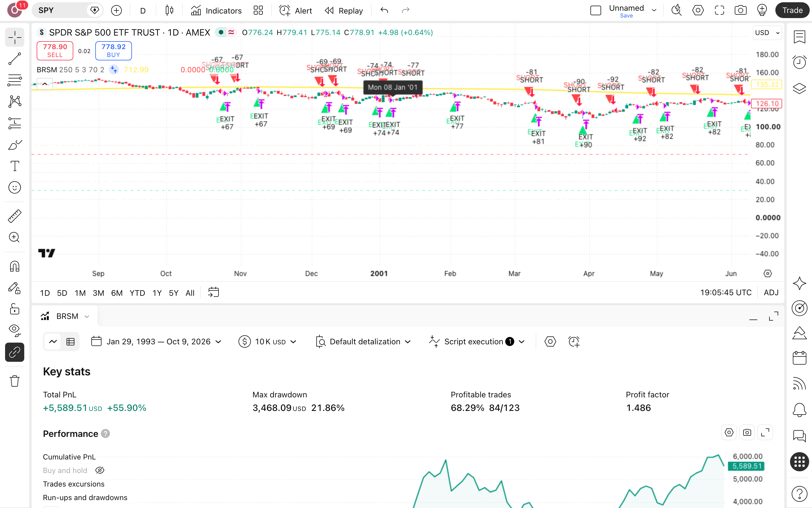
Task: Select the Trades excursions performance view
Action: pos(74,484)
